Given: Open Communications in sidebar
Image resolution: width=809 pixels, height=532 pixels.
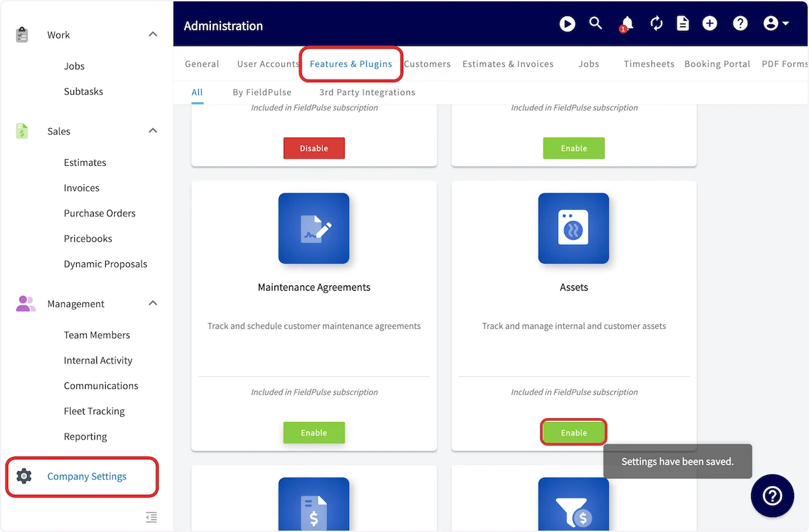Looking at the screenshot, I should click(x=101, y=386).
